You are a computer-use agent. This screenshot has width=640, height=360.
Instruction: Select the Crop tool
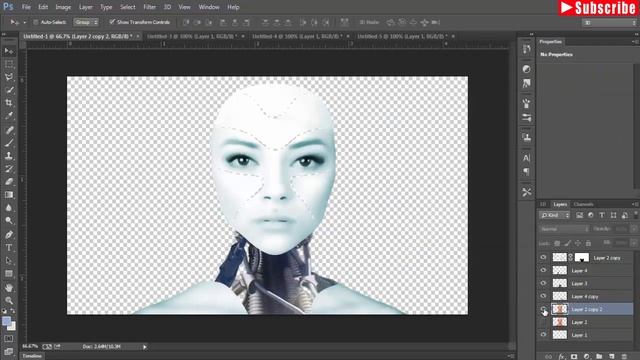pos(9,103)
